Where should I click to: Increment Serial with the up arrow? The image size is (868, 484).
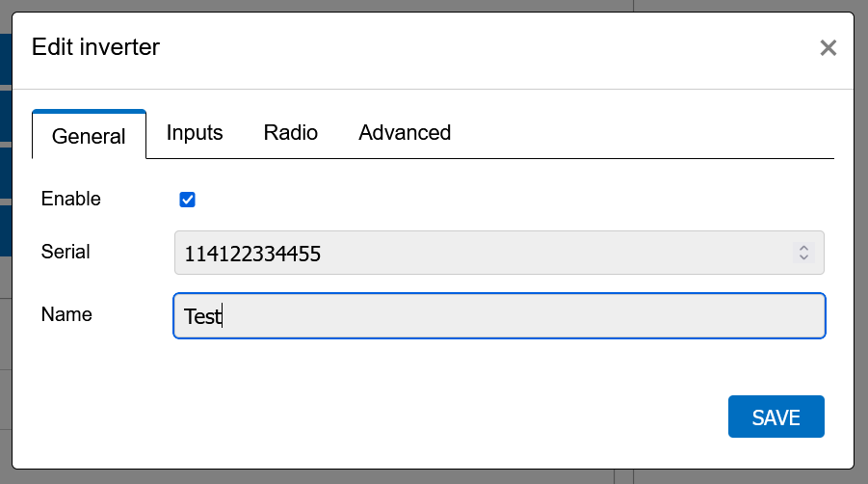pyautogui.click(x=803, y=249)
